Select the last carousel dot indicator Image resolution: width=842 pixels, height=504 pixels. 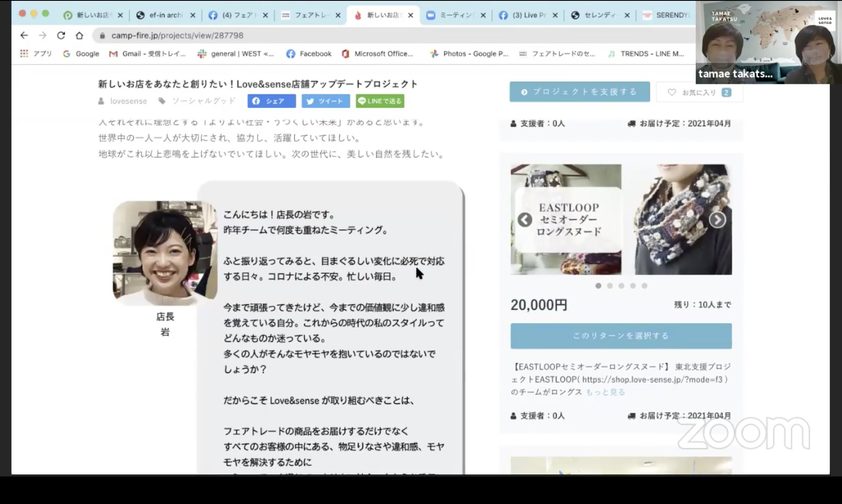[644, 286]
